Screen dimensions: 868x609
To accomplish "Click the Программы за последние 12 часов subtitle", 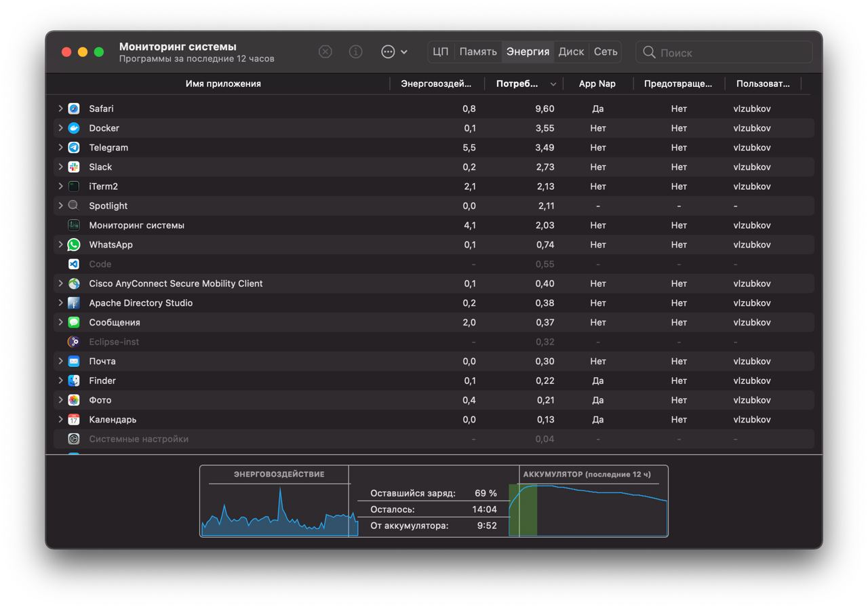I will click(197, 59).
